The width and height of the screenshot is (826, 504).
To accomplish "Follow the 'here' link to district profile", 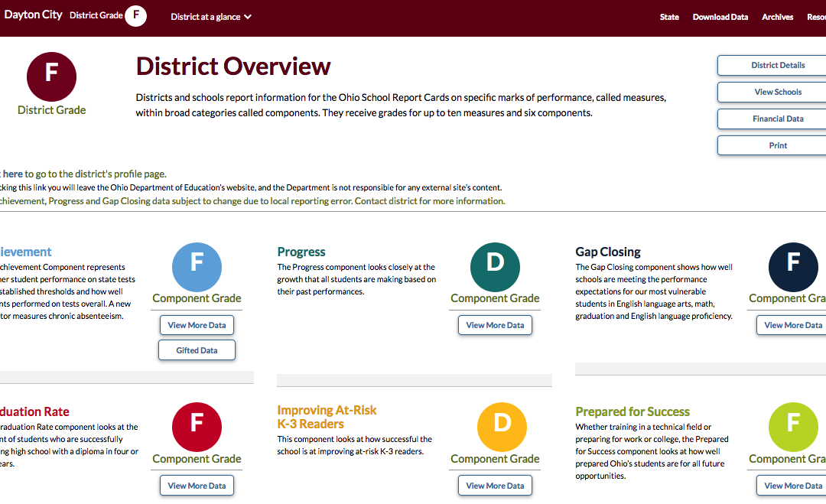I will pyautogui.click(x=13, y=174).
